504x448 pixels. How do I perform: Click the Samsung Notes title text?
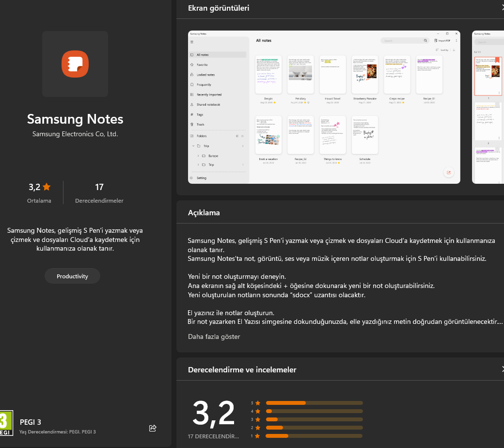tap(75, 119)
